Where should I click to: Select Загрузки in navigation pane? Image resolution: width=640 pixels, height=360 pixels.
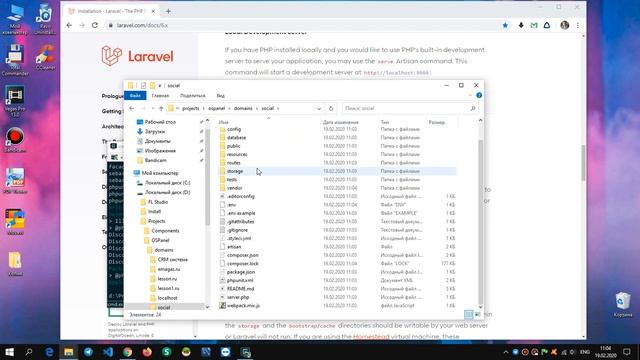click(155, 131)
